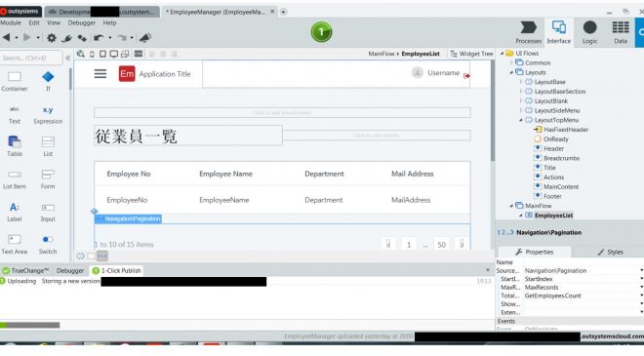Open the Widget Tree view
644x356 pixels.
(471, 54)
